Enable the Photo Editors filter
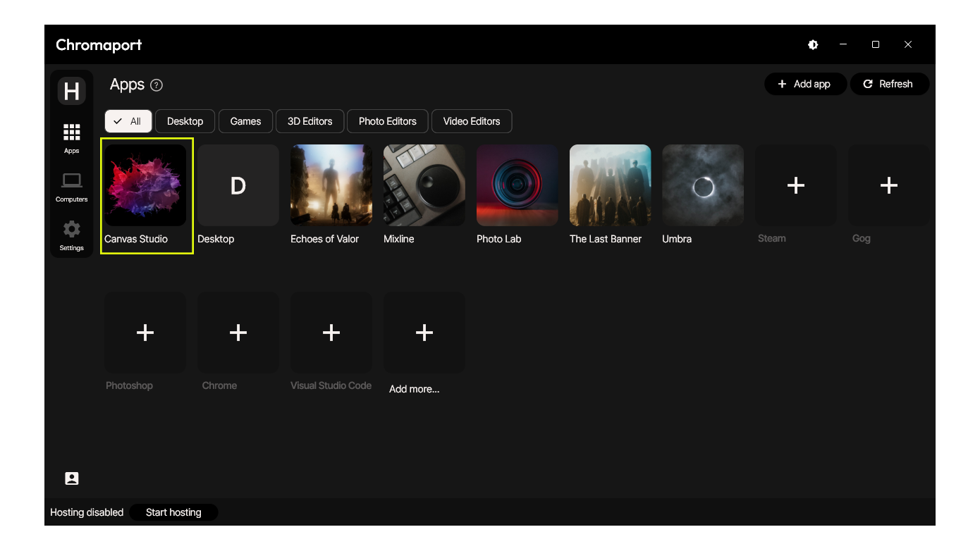Image resolution: width=980 pixels, height=551 pixels. (x=387, y=121)
